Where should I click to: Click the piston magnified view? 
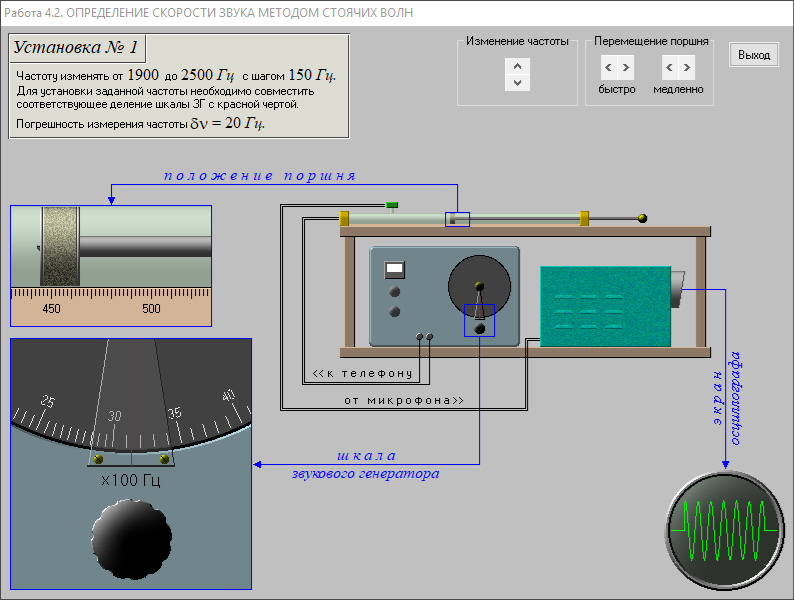[111, 246]
